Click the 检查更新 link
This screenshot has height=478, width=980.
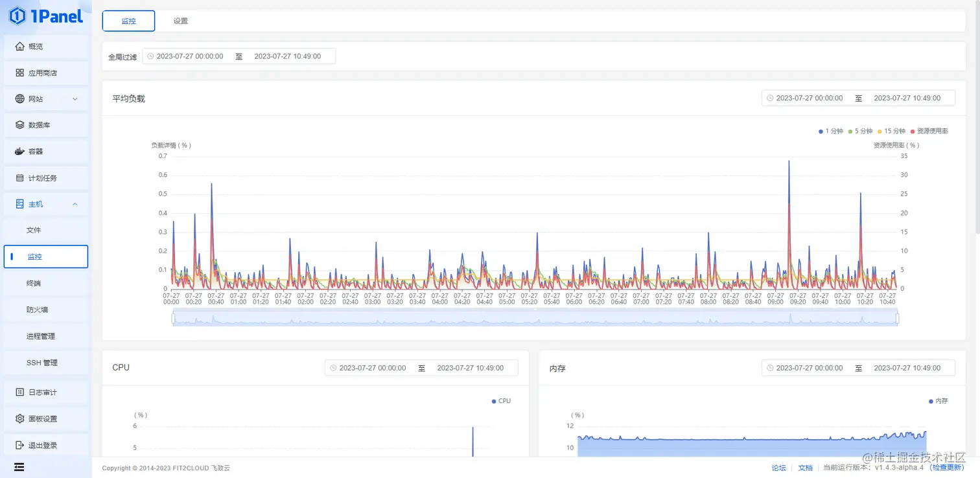pos(947,468)
